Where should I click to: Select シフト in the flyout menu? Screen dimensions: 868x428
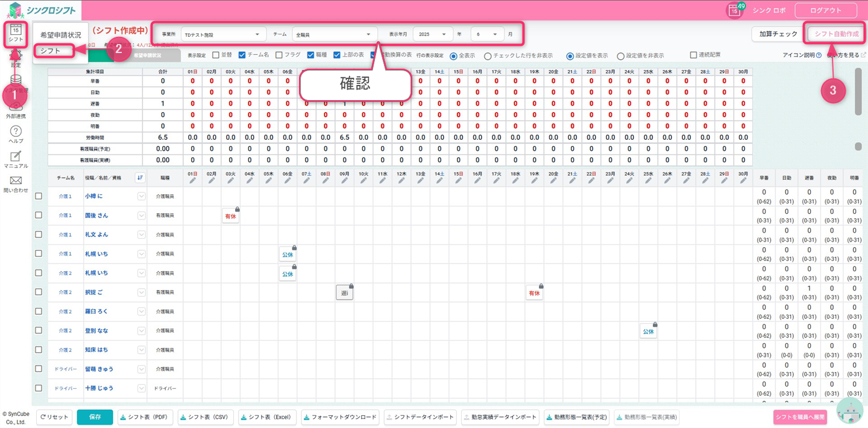click(x=51, y=51)
